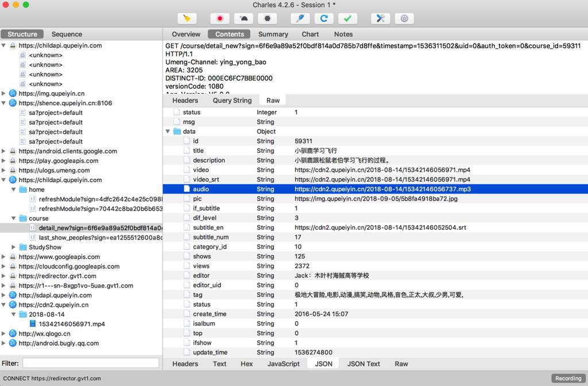Image resolution: width=588 pixels, height=386 pixels.
Task: Toggle throttling with the turtle icon
Action: tap(243, 18)
